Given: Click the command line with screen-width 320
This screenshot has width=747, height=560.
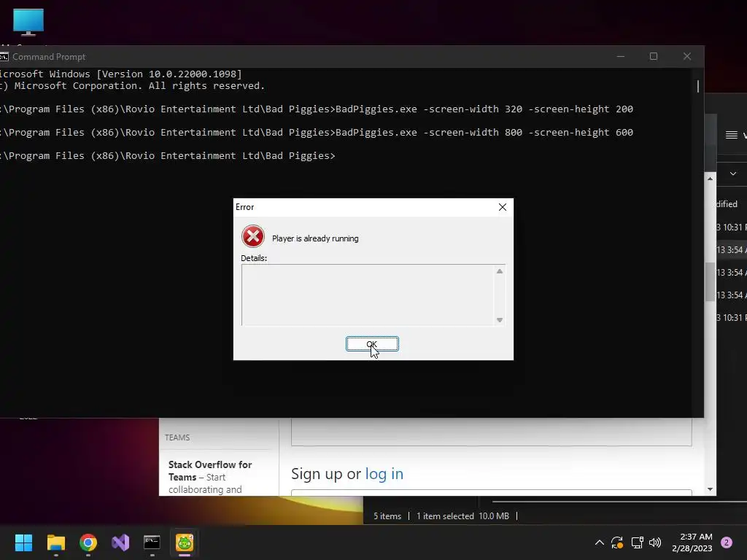Looking at the screenshot, I should click(x=317, y=109).
